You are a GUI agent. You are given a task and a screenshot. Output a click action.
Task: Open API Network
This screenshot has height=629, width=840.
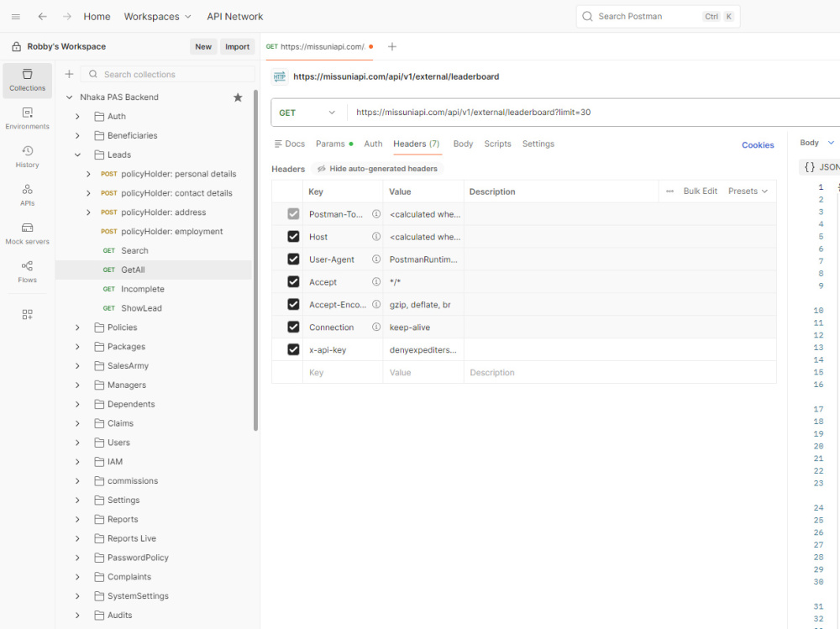(x=235, y=17)
